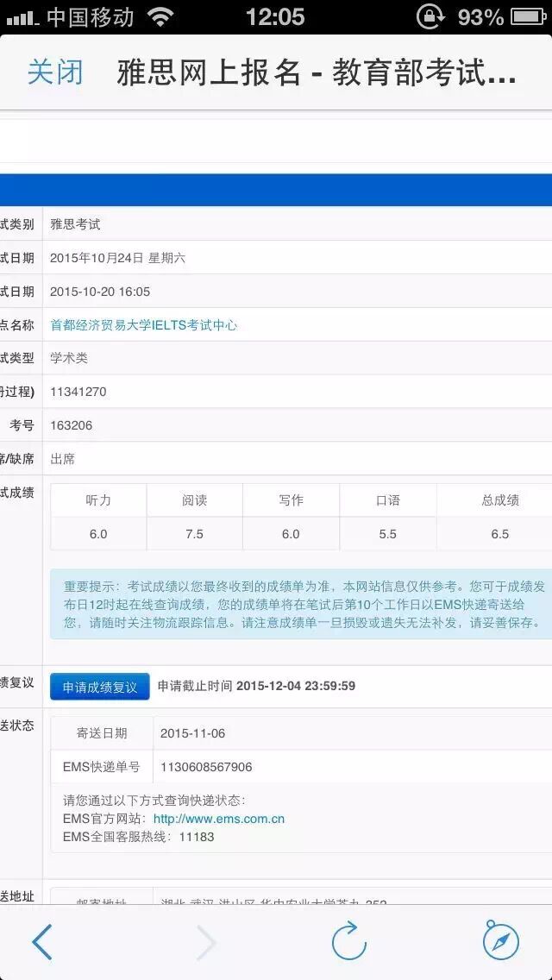Open the 首都经济贸易大学IELTS考试中心 link
This screenshot has width=552, height=980.
144,325
